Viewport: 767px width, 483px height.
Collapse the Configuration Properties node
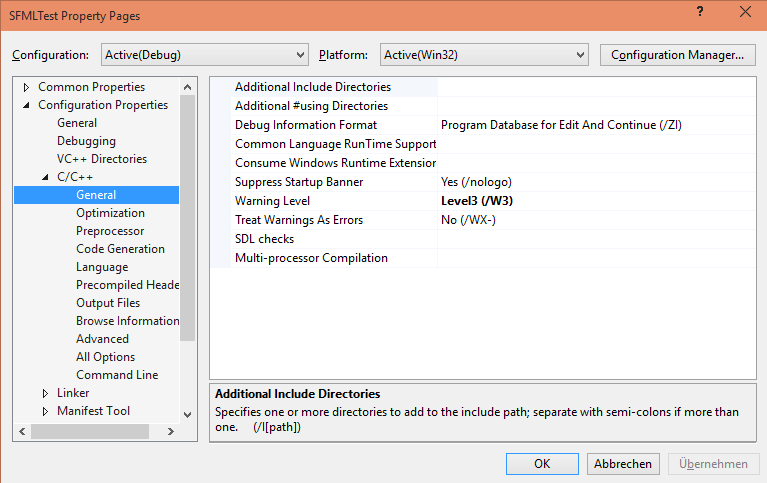[27, 105]
